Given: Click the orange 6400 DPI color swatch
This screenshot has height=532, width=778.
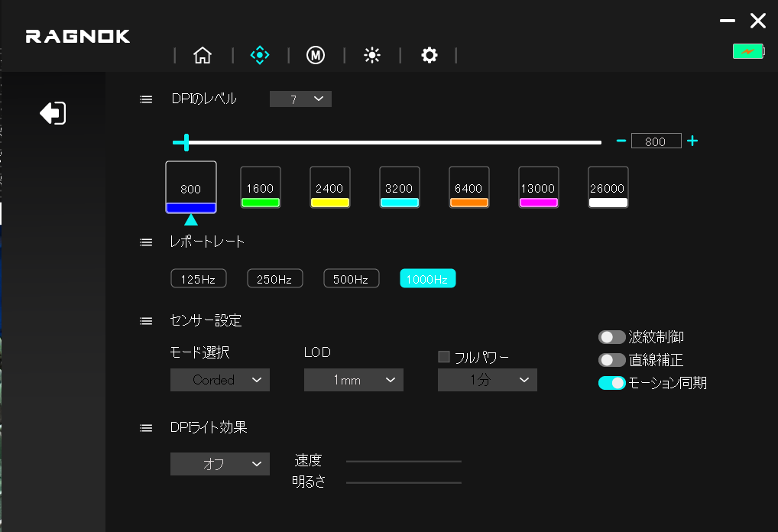Looking at the screenshot, I should click(x=468, y=203).
